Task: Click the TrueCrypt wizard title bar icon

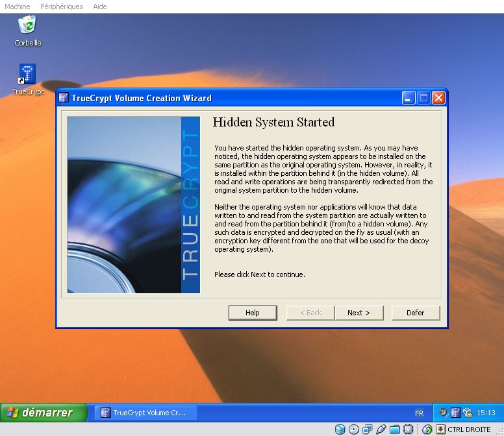Action: click(x=64, y=97)
